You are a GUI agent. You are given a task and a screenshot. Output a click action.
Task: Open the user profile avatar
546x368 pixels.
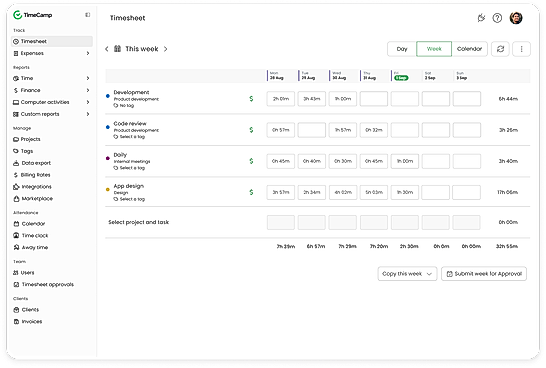pyautogui.click(x=516, y=18)
